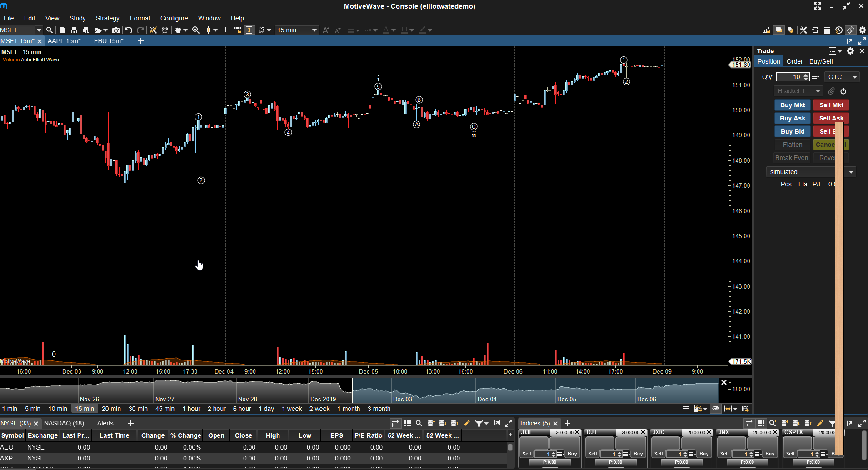The width and height of the screenshot is (868, 470).
Task: Click the clock with dollar sign icon
Action: tap(839, 30)
